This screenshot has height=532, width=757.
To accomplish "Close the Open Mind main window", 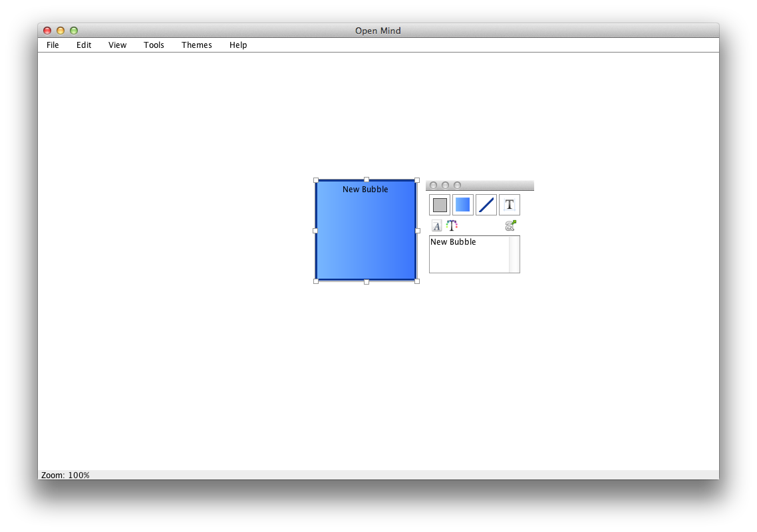I will click(47, 31).
